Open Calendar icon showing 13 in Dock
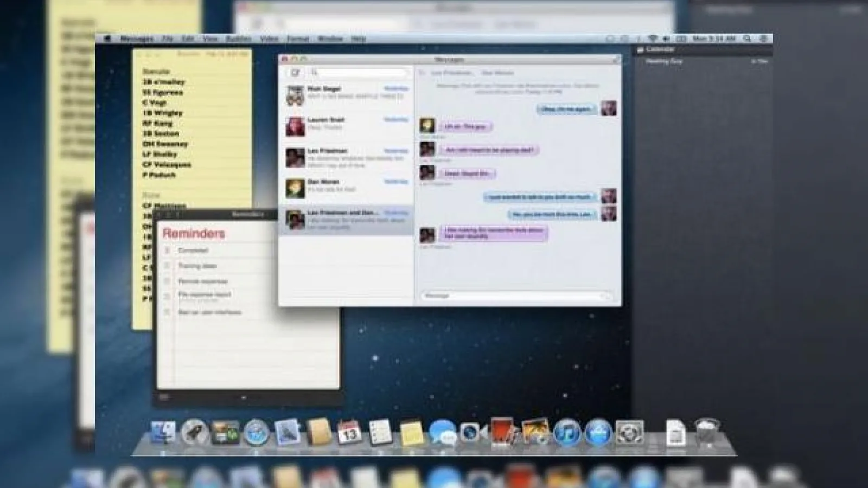The image size is (868, 488). [x=349, y=433]
